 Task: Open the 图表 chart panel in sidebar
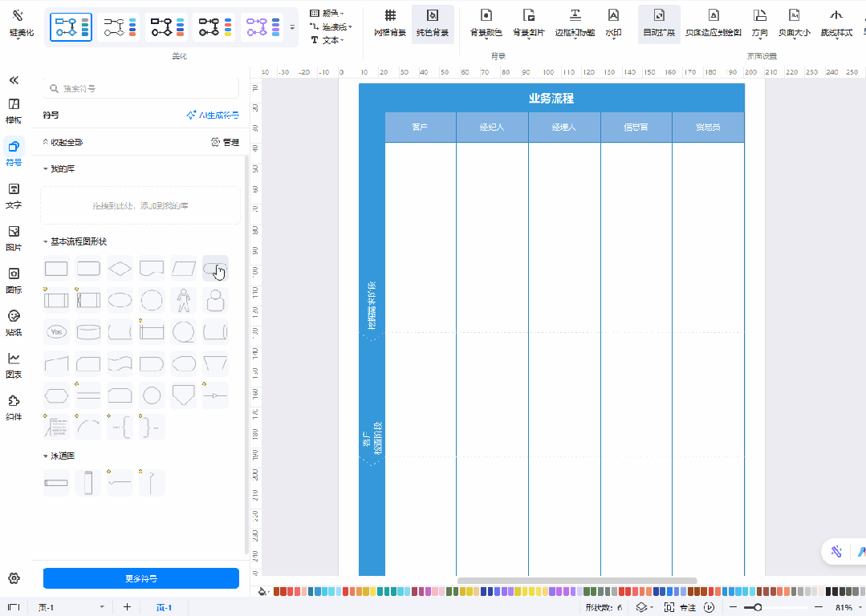[x=14, y=364]
